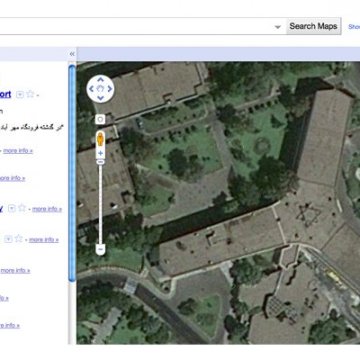Star the third search result
This screenshot has height=360, width=360.
pyautogui.click(x=22, y=208)
